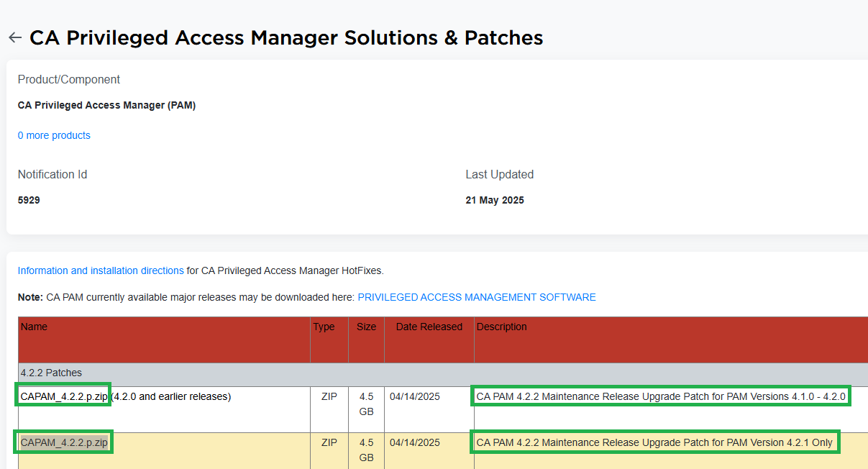Open the "0 more products" link
This screenshot has height=469, width=868.
click(x=54, y=135)
